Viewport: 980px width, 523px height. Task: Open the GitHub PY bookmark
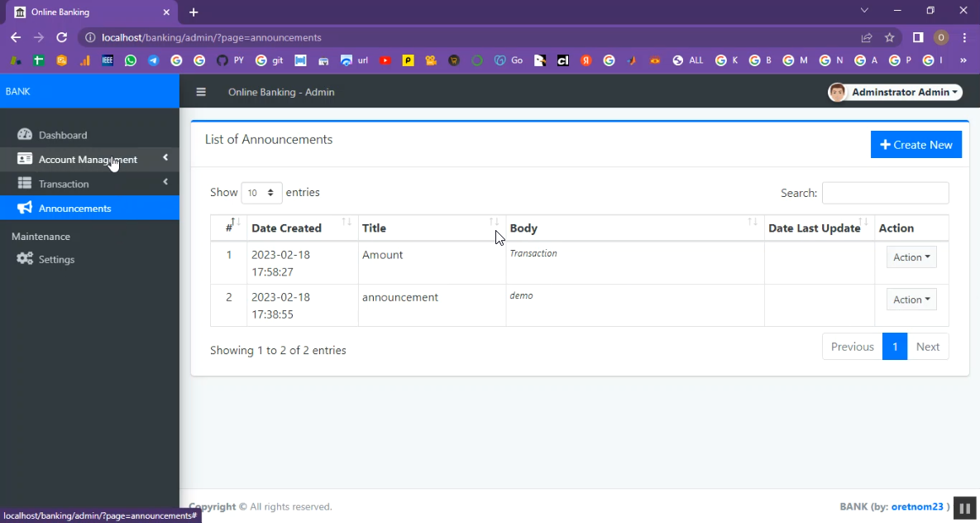(231, 60)
